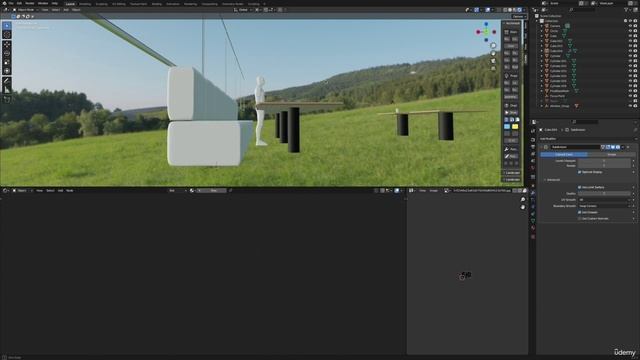Remove Subdivision modifier with X button
The image size is (640, 360).
coord(628,147)
